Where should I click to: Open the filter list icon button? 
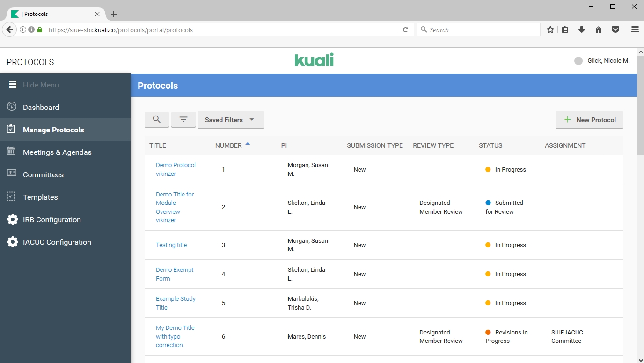click(183, 120)
